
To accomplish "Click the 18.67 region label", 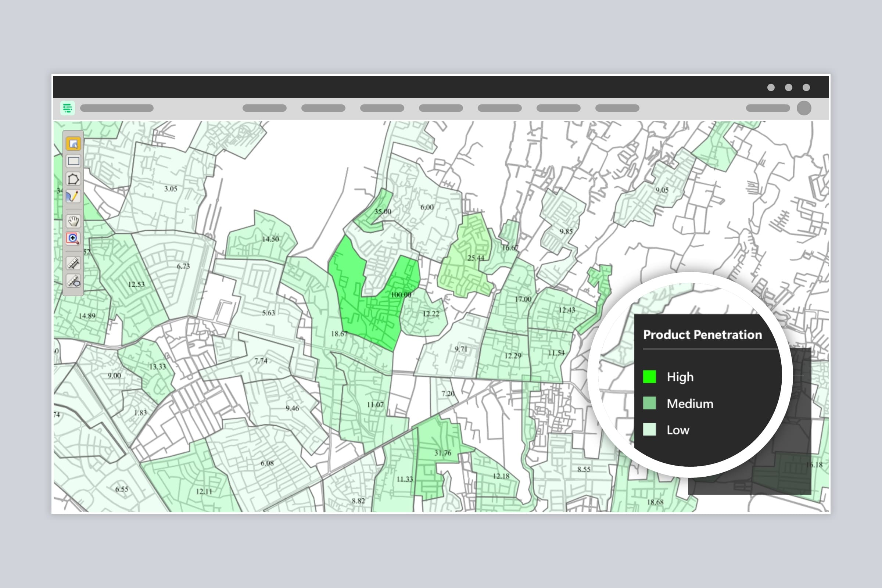I will [x=339, y=333].
